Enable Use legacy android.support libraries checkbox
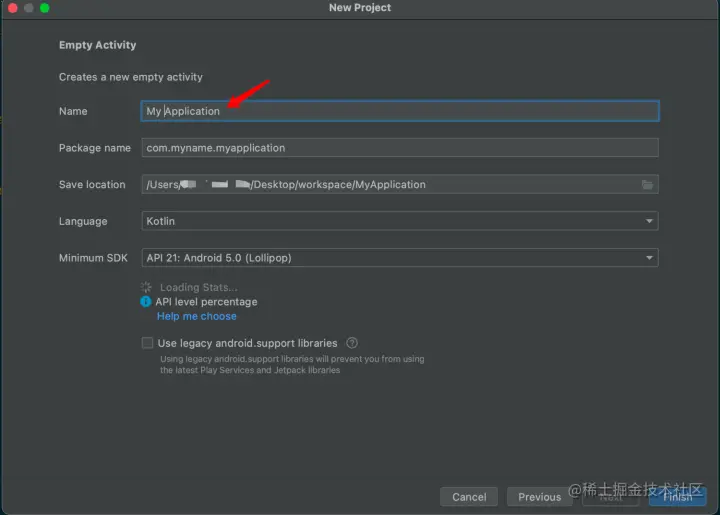The height and width of the screenshot is (515, 720). (x=148, y=343)
